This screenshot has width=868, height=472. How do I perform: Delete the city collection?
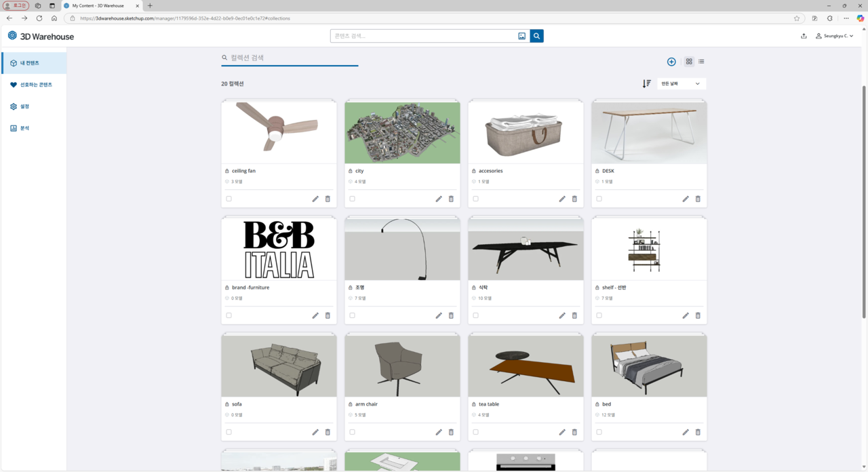(451, 199)
